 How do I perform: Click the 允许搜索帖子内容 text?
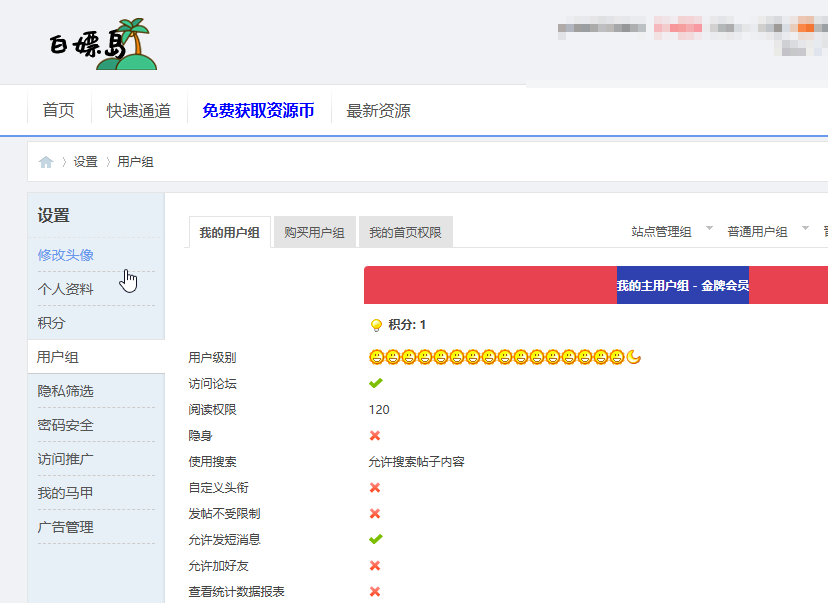(x=417, y=462)
